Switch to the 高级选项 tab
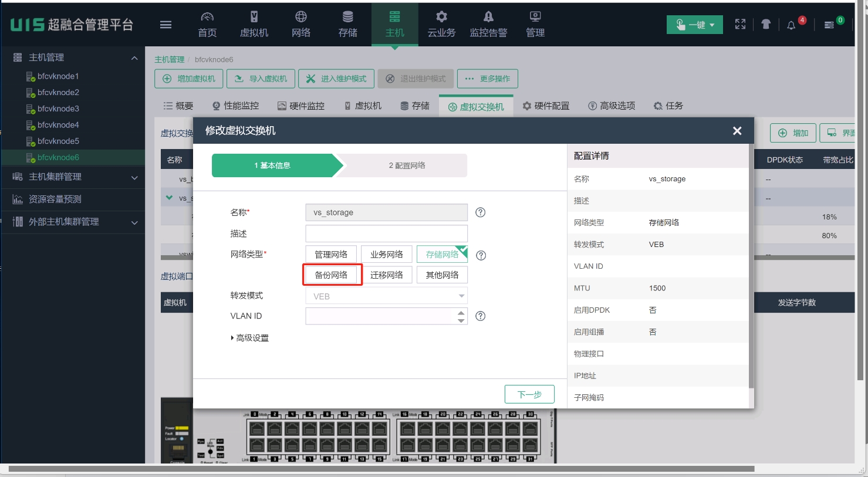This screenshot has height=477, width=868. click(x=612, y=106)
